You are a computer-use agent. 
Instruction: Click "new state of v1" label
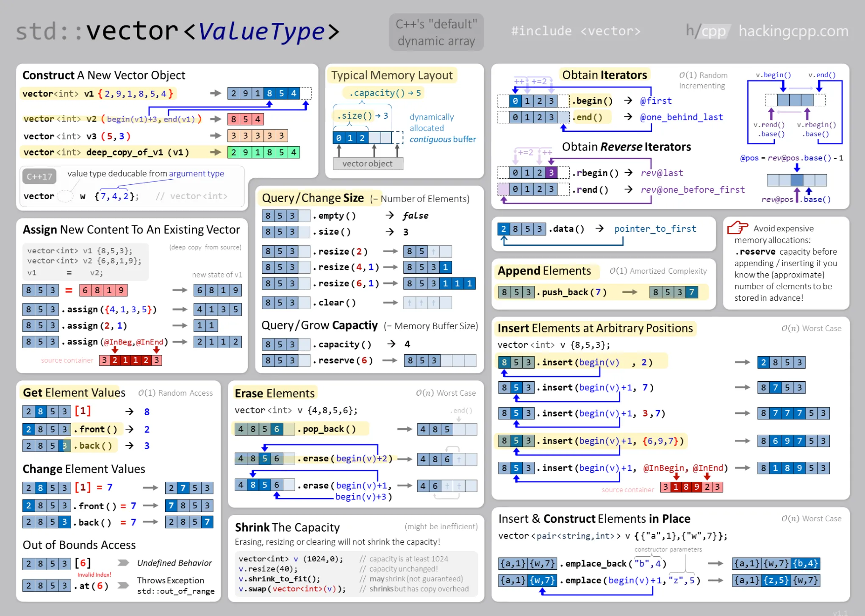click(217, 275)
